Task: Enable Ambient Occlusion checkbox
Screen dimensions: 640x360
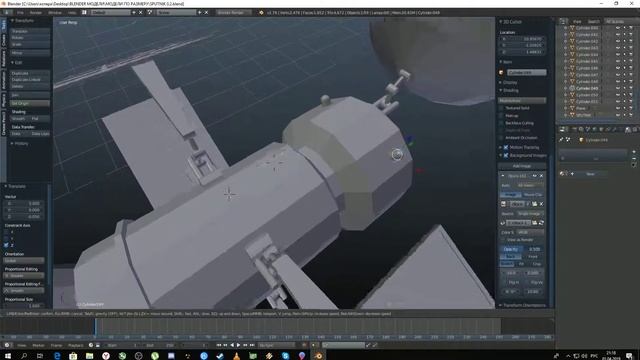Action: tap(502, 138)
